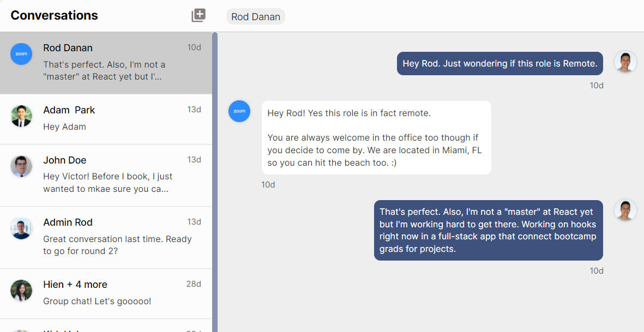
Task: Click the "Hey Adam" message preview
Action: [x=64, y=127]
